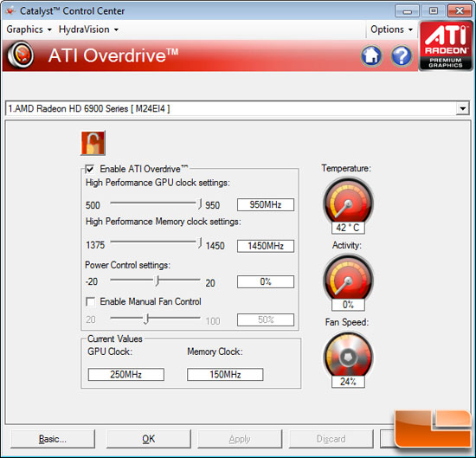The height and width of the screenshot is (458, 476).
Task: Close the Catalyst Control Center window
Action: (460, 11)
